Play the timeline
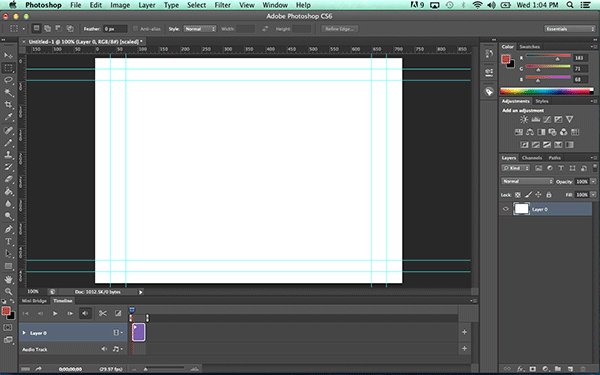The width and height of the screenshot is (600, 375). pos(55,313)
